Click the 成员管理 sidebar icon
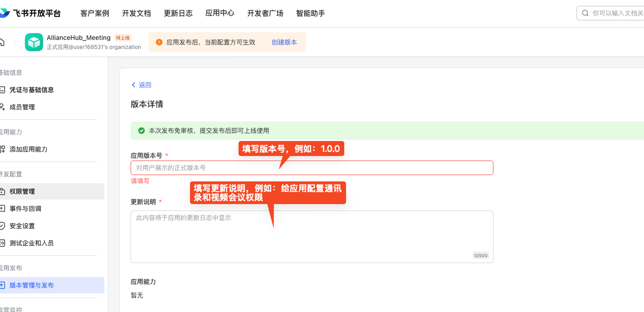644x312 pixels. 2,107
